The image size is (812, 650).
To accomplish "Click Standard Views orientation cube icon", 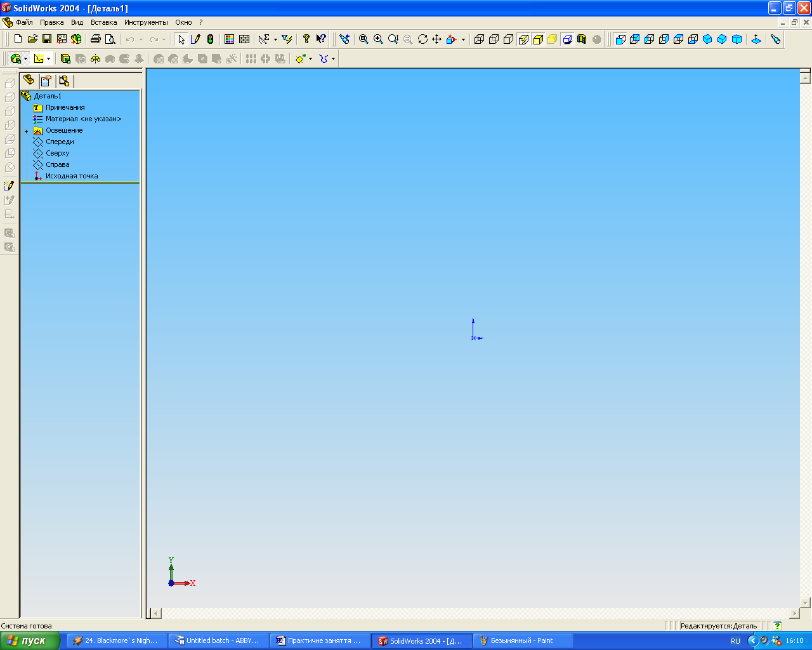I will tap(452, 39).
